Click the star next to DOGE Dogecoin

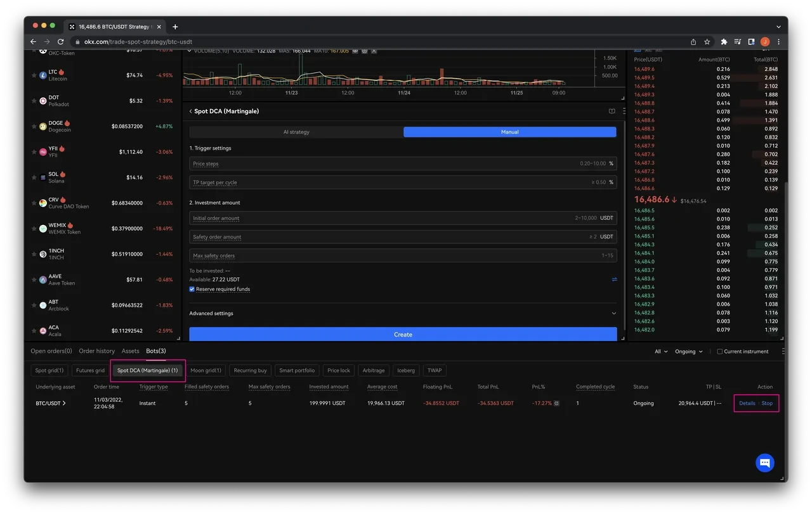[x=34, y=126]
